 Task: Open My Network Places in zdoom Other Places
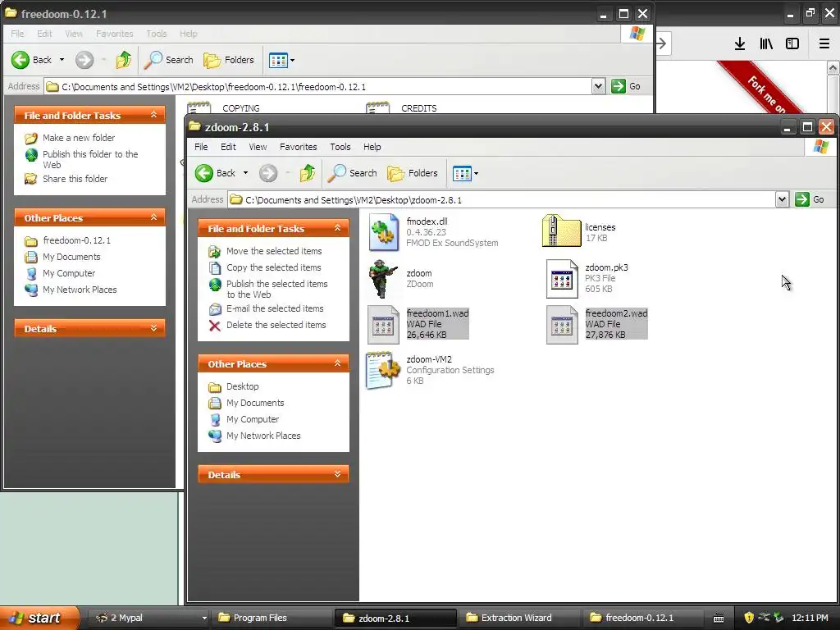coord(263,436)
